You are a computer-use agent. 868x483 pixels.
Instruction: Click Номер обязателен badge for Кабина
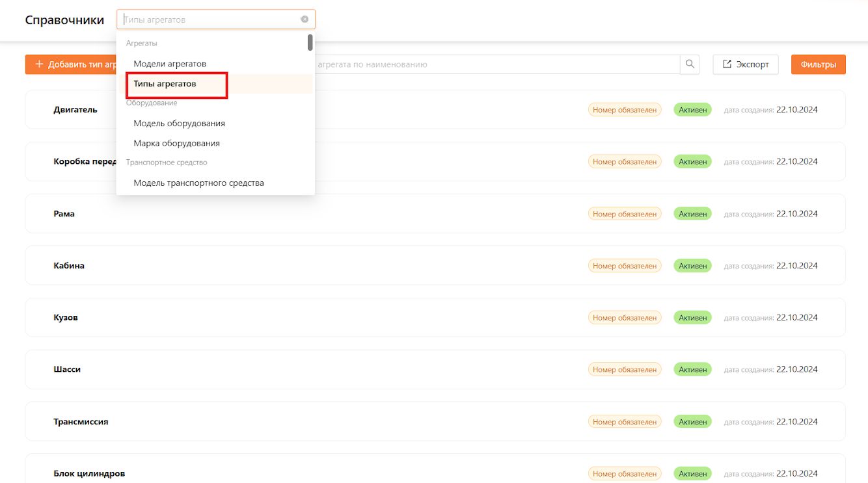625,266
